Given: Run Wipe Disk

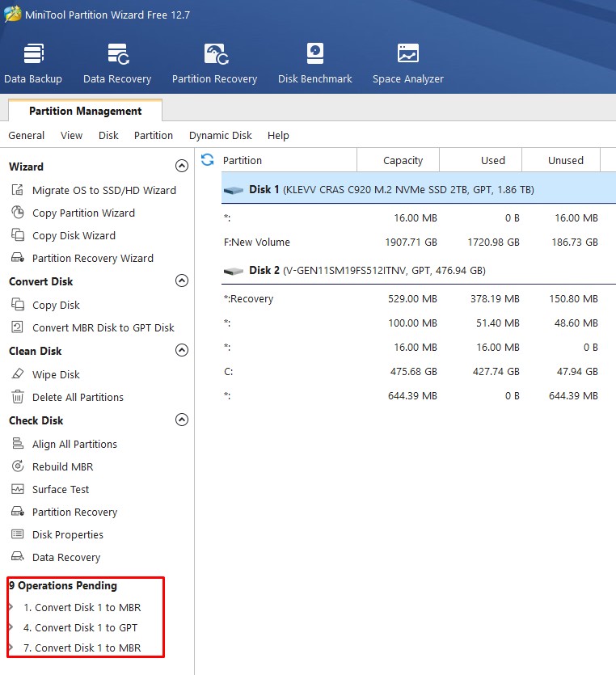Looking at the screenshot, I should (x=56, y=374).
